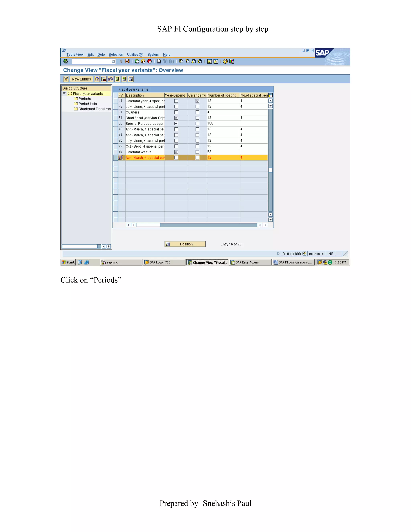Toggle Year-dependent checkbox for R1 row
Screen dimensions: 411x532
[176, 118]
